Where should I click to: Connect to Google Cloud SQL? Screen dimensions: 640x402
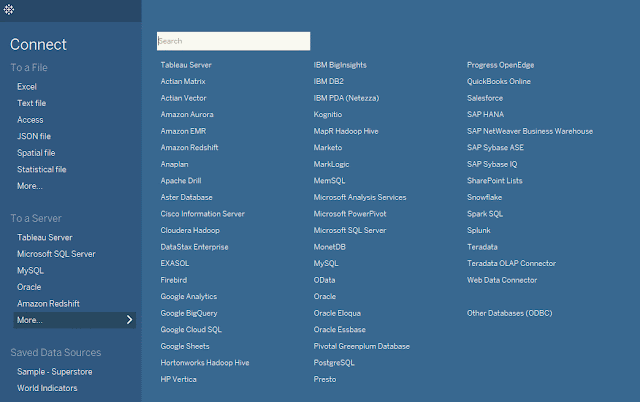click(191, 329)
